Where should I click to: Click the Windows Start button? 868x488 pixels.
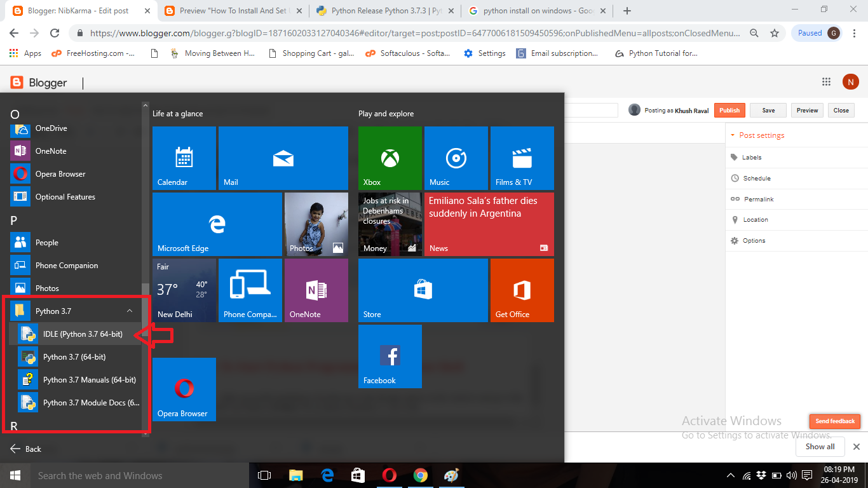pos(15,475)
